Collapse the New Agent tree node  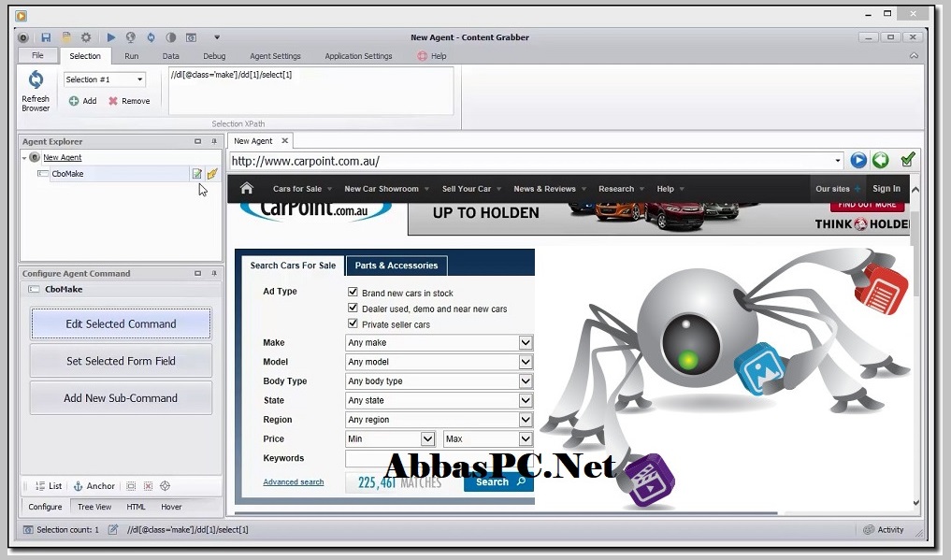point(24,158)
